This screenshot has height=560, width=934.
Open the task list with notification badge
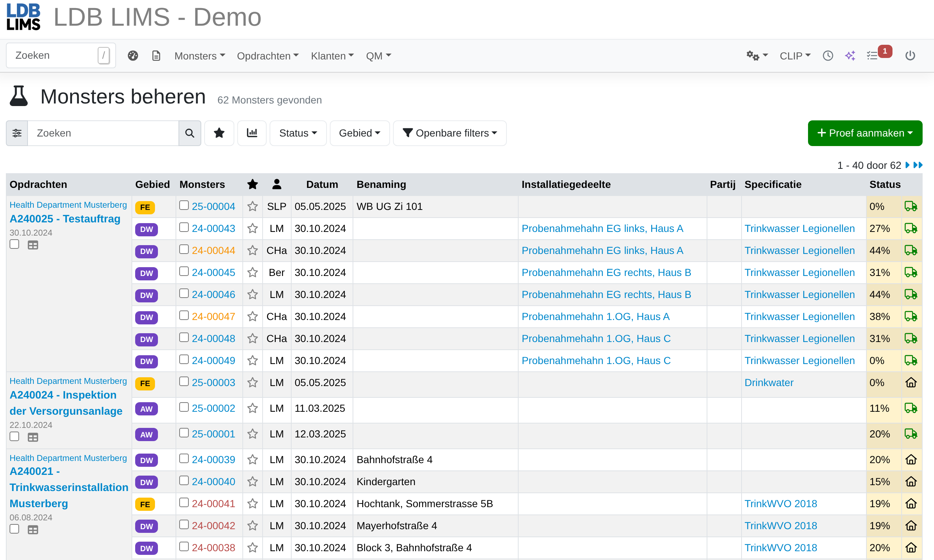point(879,54)
